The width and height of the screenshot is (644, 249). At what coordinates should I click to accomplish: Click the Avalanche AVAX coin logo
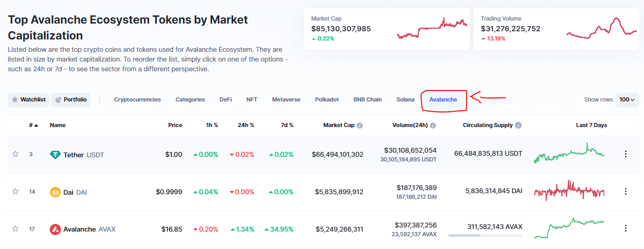(55, 230)
